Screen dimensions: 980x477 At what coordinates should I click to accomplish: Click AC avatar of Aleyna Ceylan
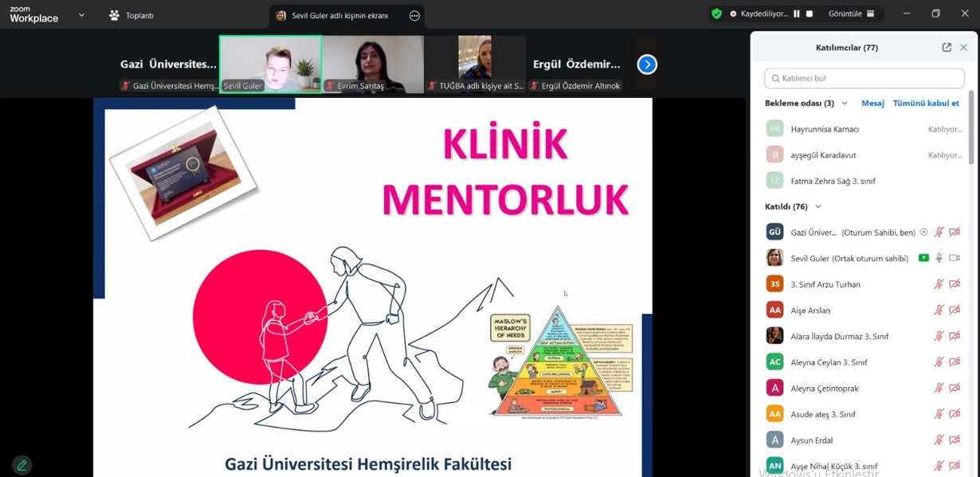(x=774, y=362)
